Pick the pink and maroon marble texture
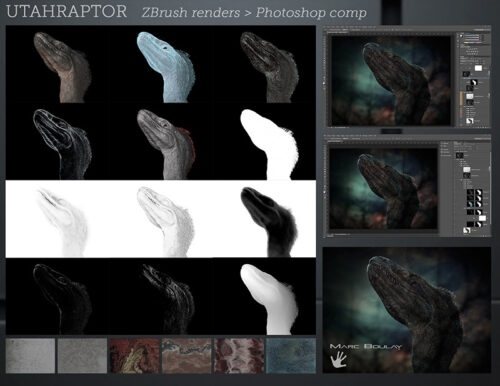This screenshot has width=500, height=386. 239,356
